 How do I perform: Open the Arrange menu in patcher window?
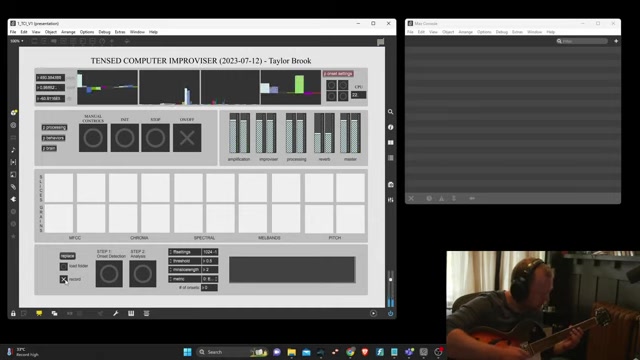[x=68, y=32]
